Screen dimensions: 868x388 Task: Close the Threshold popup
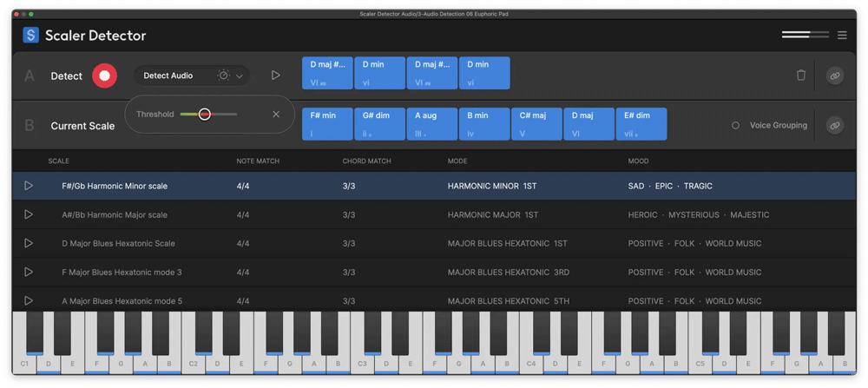276,114
